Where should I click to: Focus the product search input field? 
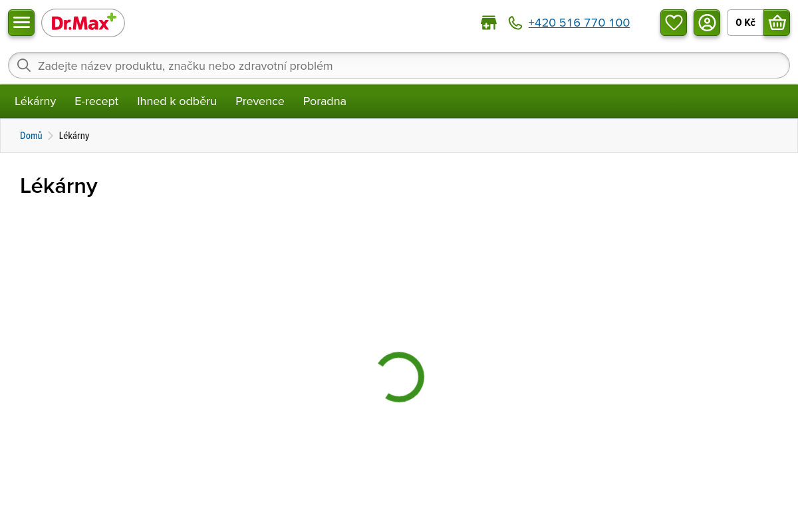coord(399,65)
